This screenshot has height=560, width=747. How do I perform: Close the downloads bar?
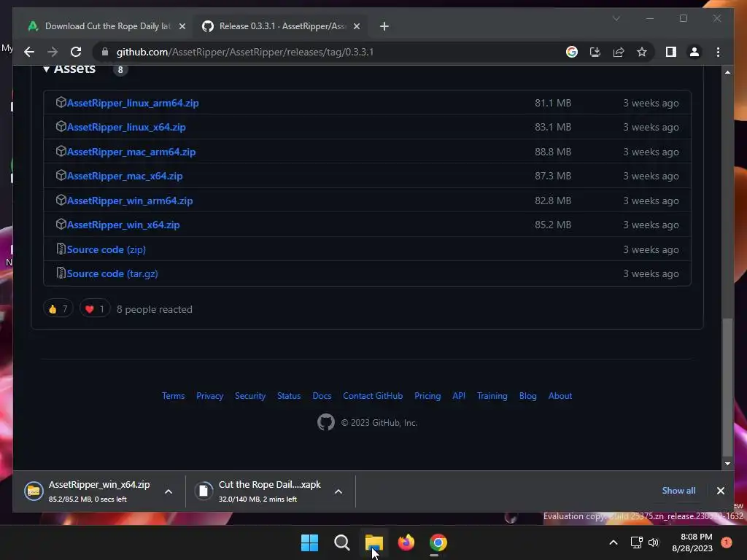(x=720, y=491)
